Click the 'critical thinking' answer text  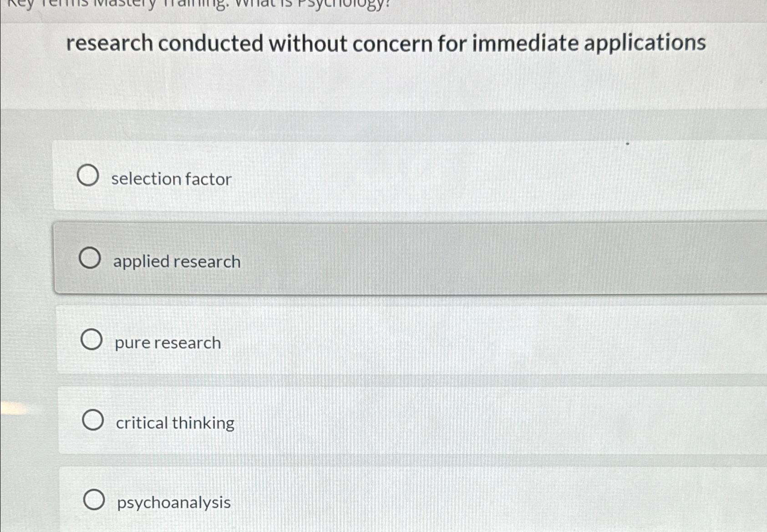(174, 423)
